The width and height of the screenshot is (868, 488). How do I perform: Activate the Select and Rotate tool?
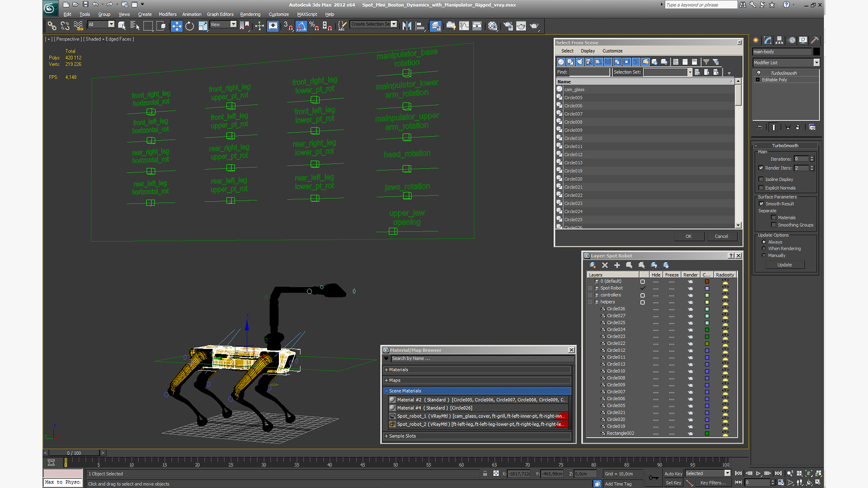189,26
